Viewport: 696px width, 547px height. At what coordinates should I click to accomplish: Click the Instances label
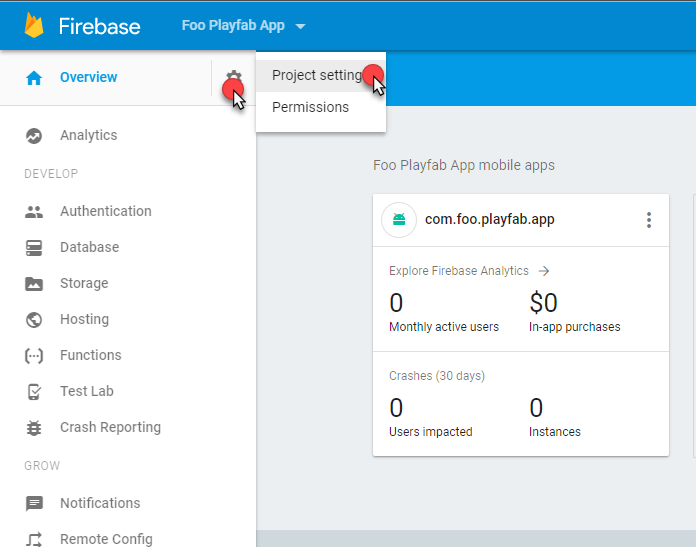coord(554,432)
